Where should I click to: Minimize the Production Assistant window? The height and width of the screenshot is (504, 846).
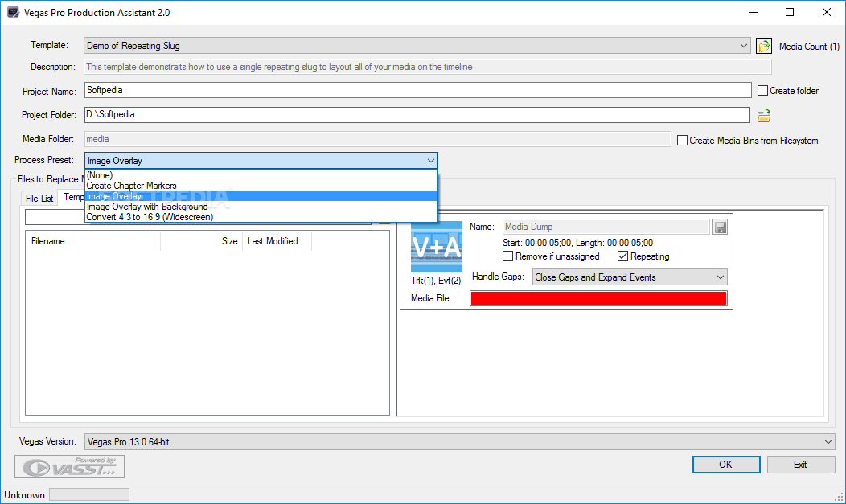pos(754,12)
